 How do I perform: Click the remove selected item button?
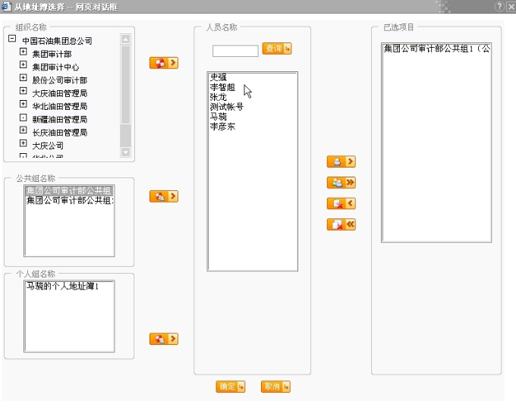pos(341,203)
